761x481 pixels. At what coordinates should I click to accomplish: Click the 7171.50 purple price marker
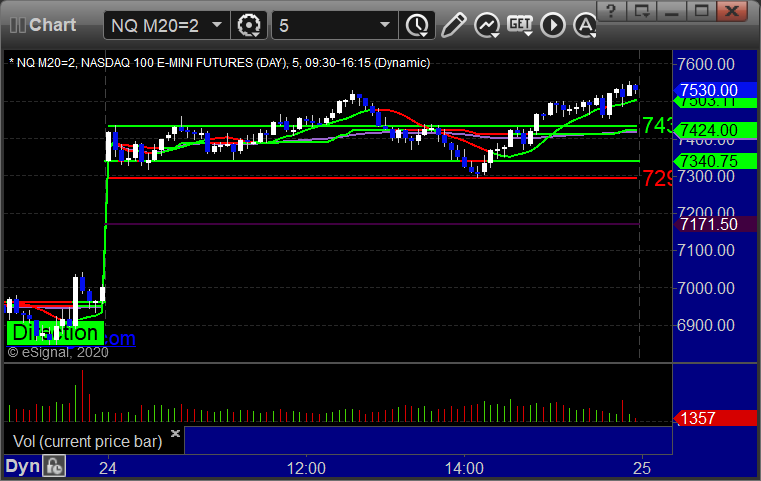[x=715, y=224]
